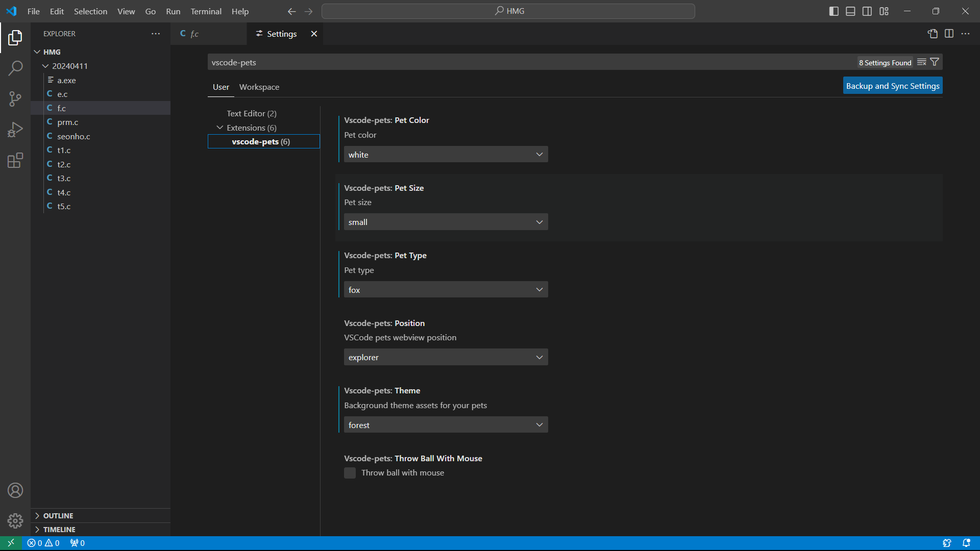980x551 pixels.
Task: Click Open Settings (JSON) icon
Action: [x=933, y=34]
